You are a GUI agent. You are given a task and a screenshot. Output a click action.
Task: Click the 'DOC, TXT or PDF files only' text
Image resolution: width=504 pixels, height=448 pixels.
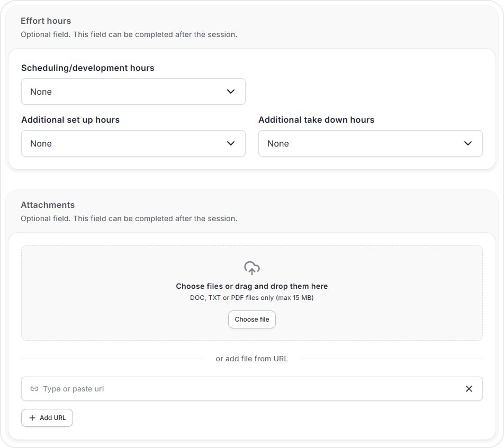pos(251,298)
